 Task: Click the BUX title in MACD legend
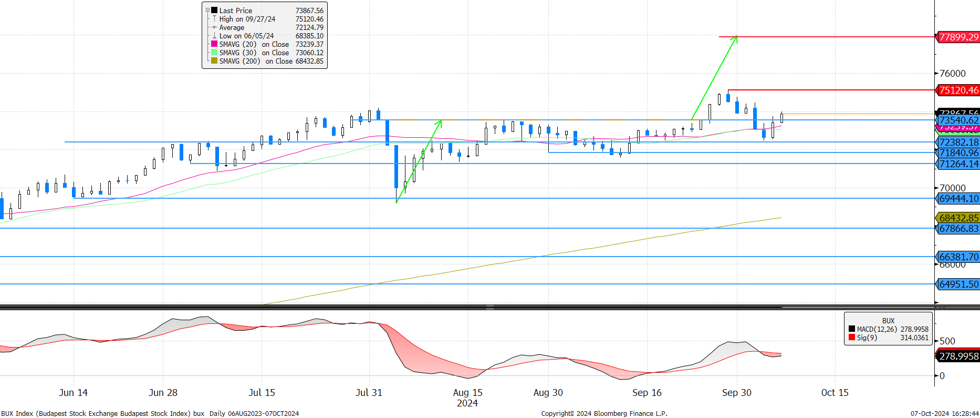[x=888, y=321]
